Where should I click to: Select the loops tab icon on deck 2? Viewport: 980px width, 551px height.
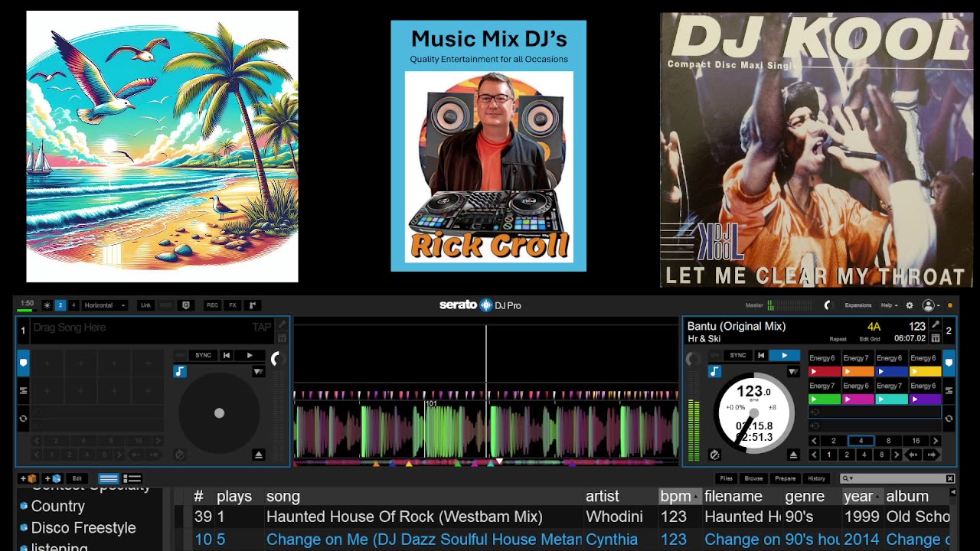pos(949,390)
